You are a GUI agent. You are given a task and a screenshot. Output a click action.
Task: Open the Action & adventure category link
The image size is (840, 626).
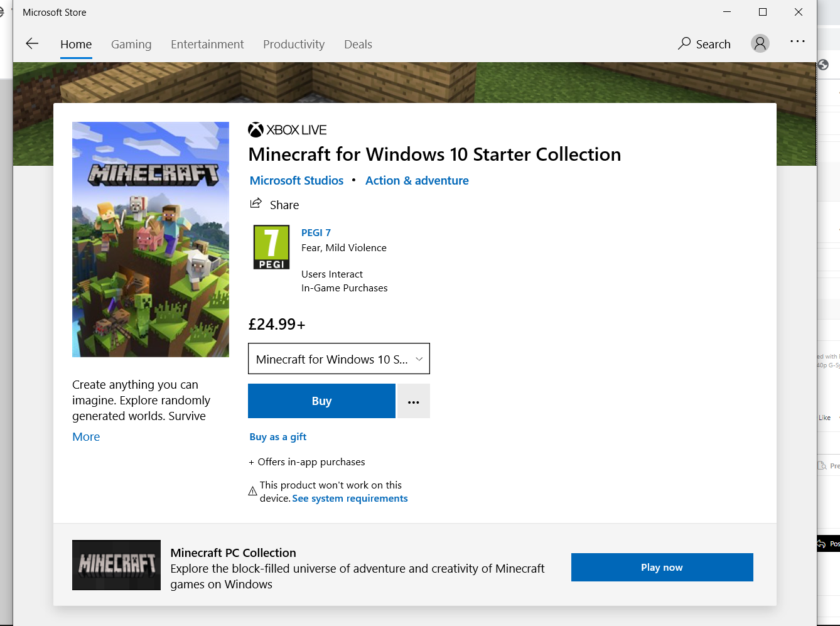(x=417, y=181)
